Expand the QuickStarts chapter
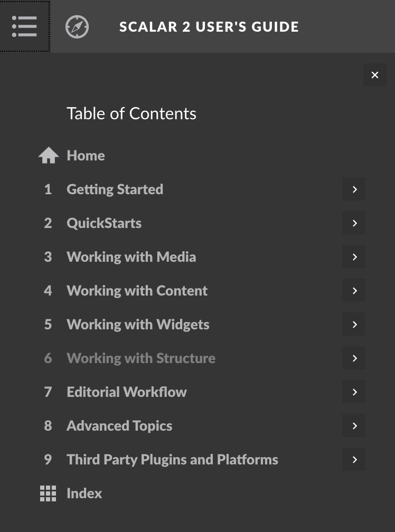This screenshot has height=532, width=395. point(354,223)
